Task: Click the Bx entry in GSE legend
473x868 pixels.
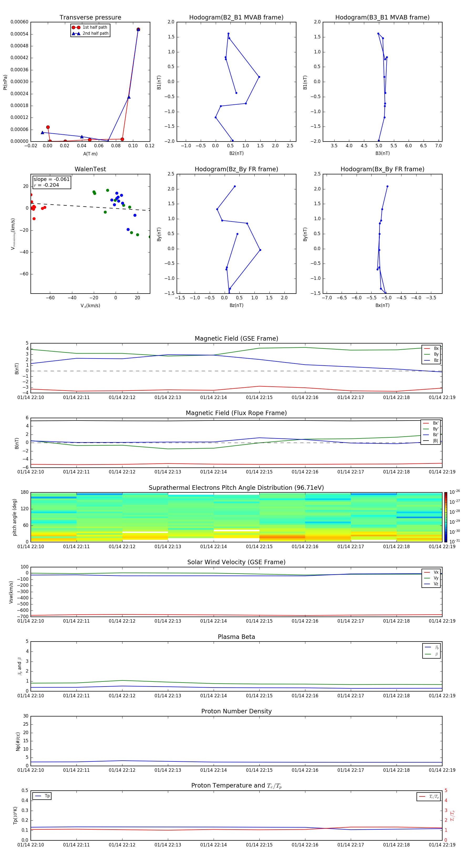Action: [x=431, y=349]
